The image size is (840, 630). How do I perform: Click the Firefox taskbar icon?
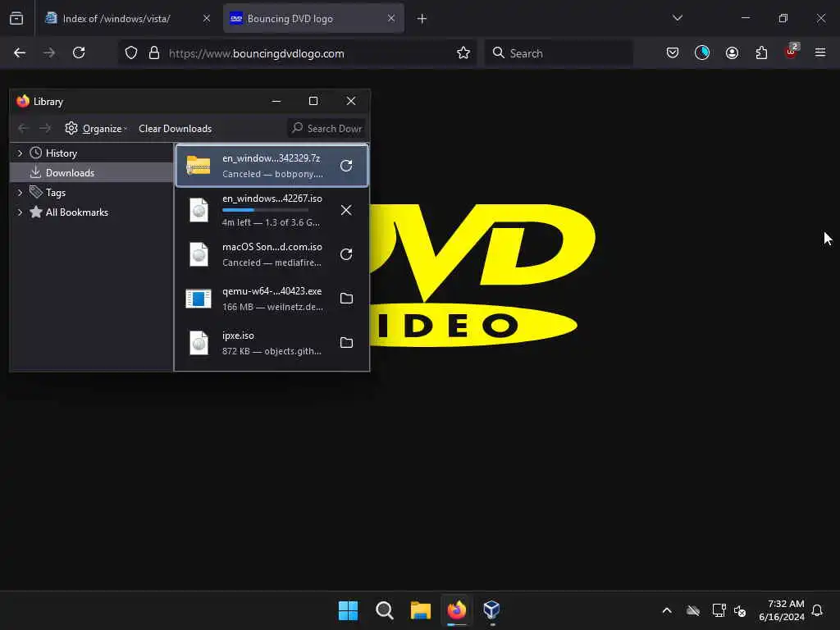click(x=456, y=610)
